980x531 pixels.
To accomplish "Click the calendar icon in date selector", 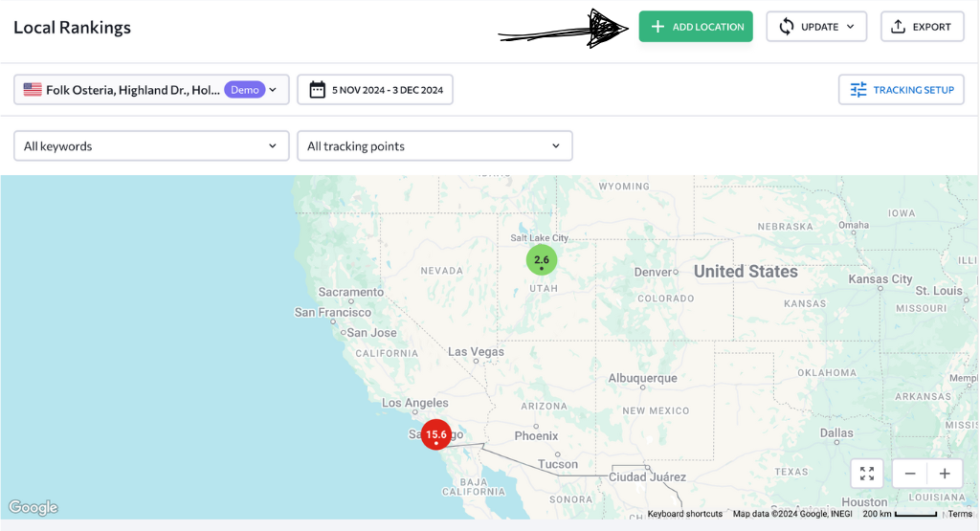I will 317,90.
